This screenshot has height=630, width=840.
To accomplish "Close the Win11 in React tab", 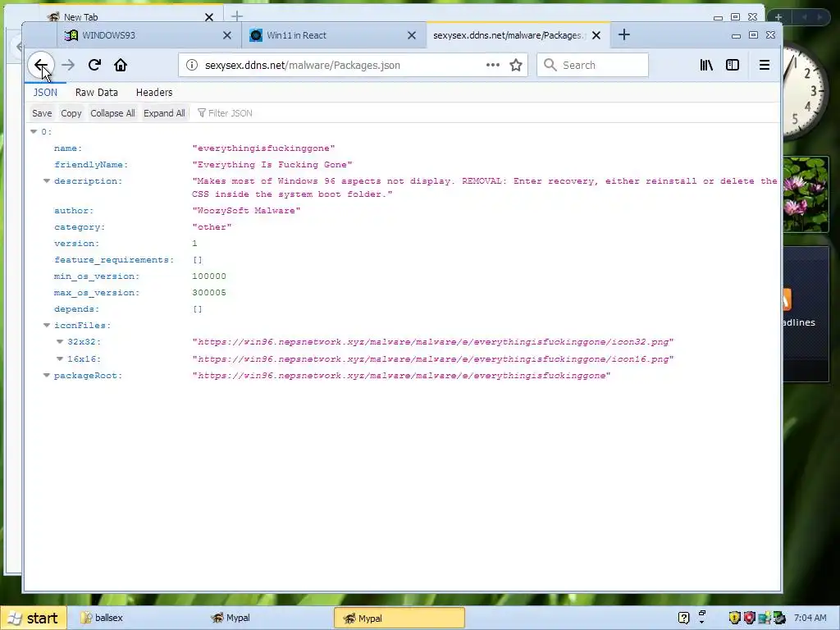I will [412, 35].
